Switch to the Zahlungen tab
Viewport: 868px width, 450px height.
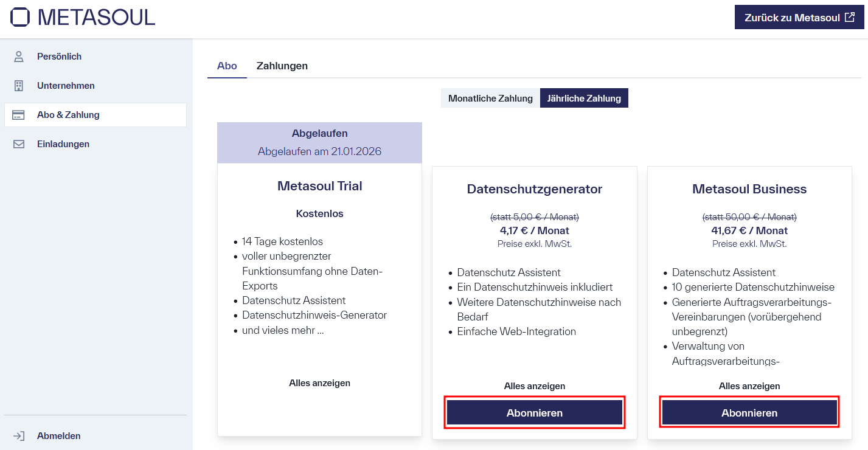(x=282, y=66)
